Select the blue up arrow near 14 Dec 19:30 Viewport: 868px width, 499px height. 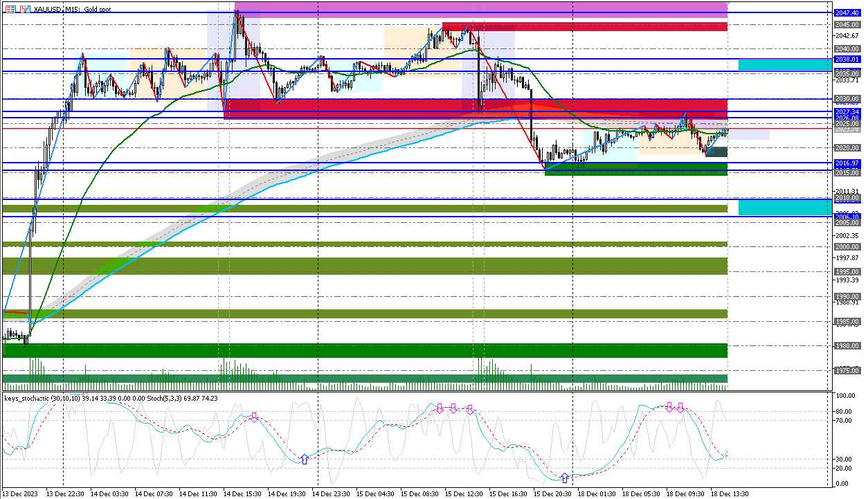pyautogui.click(x=305, y=459)
